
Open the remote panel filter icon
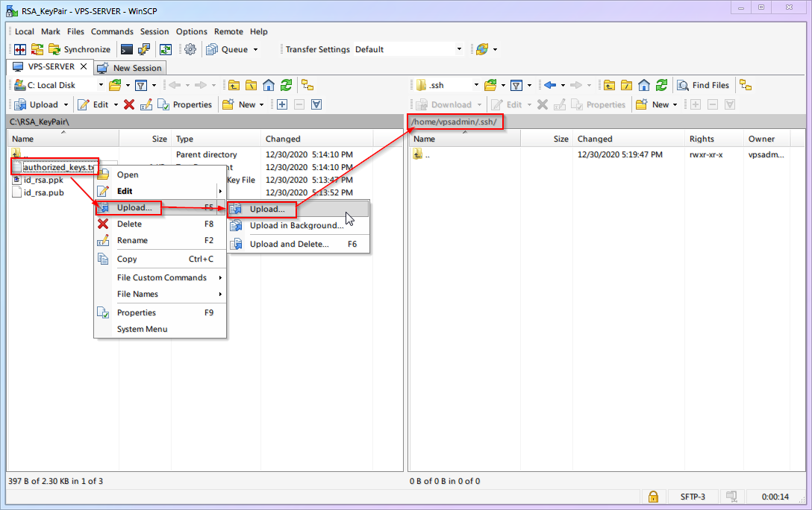pyautogui.click(x=515, y=85)
